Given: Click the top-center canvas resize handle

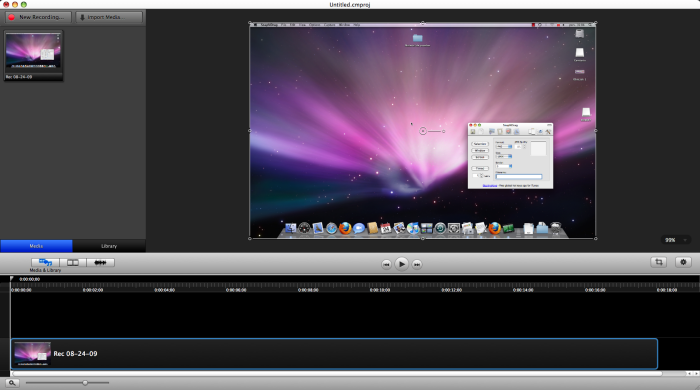Looking at the screenshot, I should point(423,23).
